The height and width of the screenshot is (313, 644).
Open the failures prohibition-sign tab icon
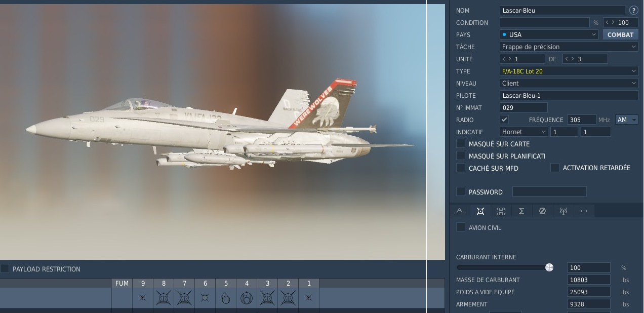tap(542, 211)
